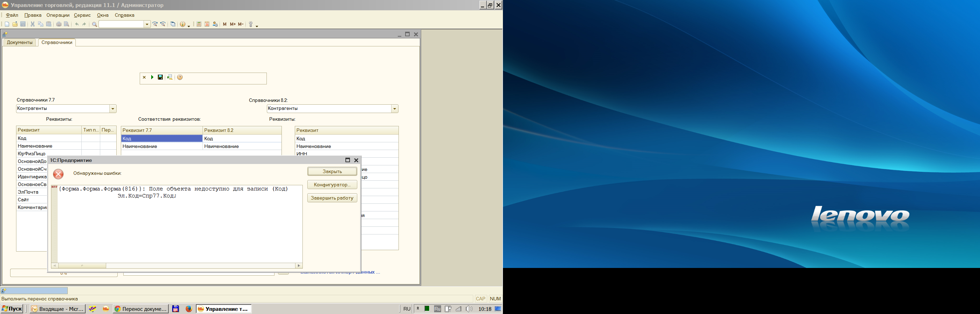The height and width of the screenshot is (314, 980).
Task: Click the wrench settings icon
Action: pos(251,24)
